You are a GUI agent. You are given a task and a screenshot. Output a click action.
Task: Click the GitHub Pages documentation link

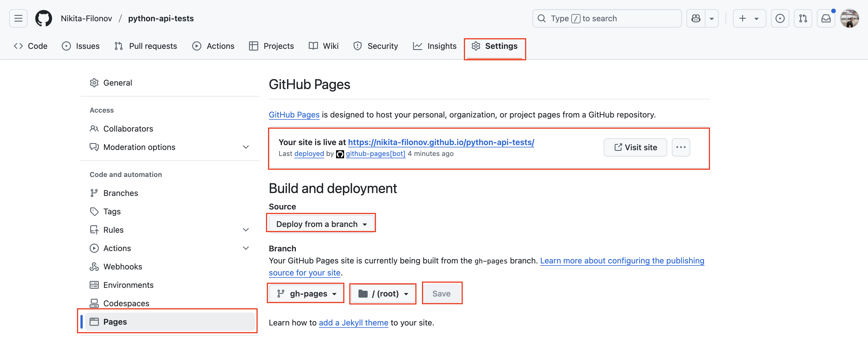click(x=294, y=115)
